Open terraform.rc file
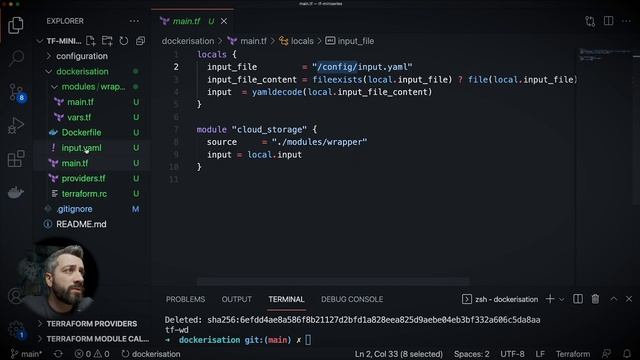Image resolution: width=640 pixels, height=360 pixels. pyautogui.click(x=84, y=193)
